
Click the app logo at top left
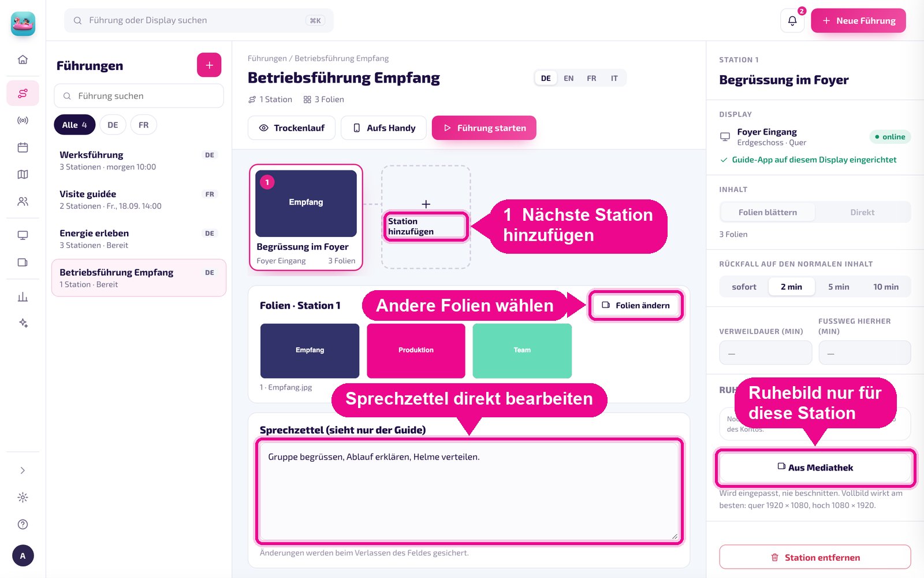tap(23, 24)
